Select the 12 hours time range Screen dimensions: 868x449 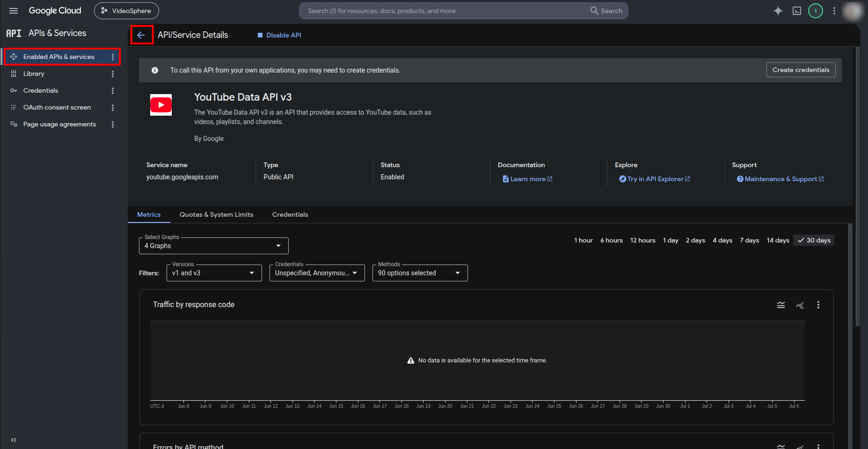[x=643, y=240]
